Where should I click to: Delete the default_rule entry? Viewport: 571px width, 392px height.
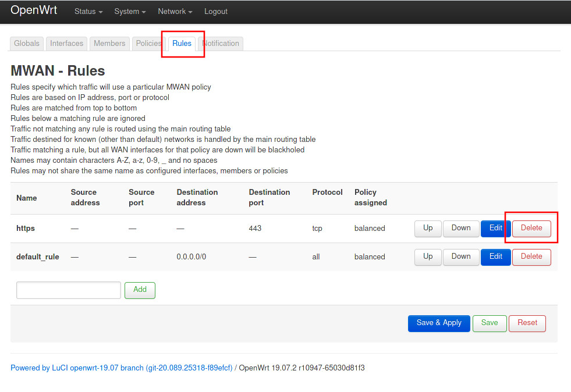(531, 256)
